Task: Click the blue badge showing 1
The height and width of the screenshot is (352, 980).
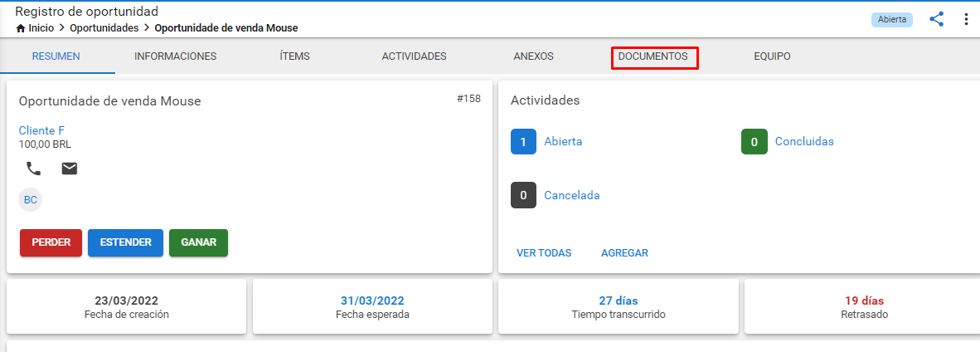Action: pos(523,142)
